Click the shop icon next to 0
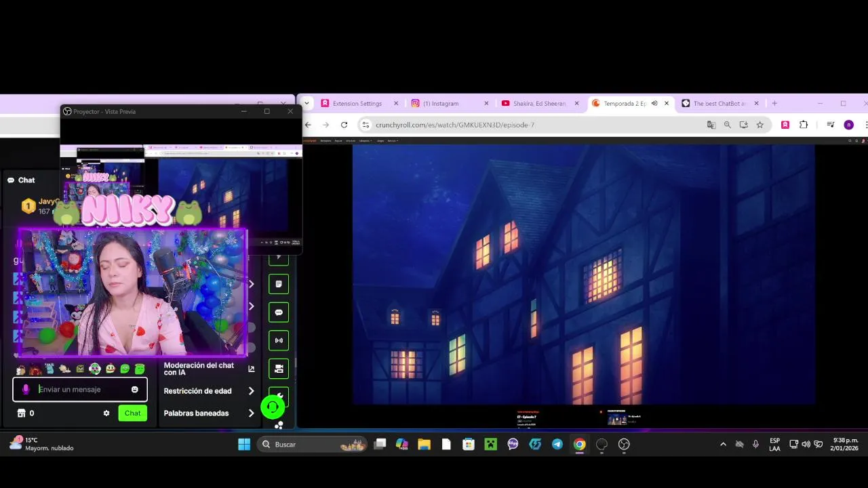 [21, 413]
